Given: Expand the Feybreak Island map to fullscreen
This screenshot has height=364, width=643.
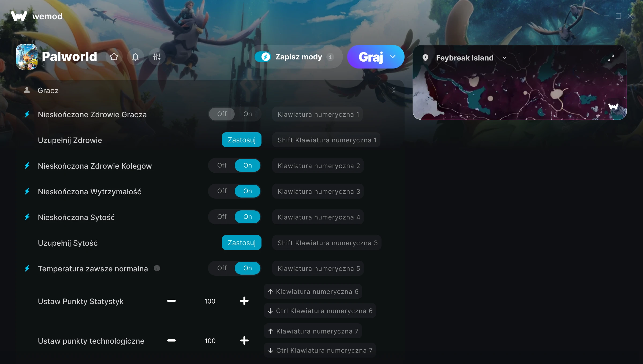Looking at the screenshot, I should pyautogui.click(x=611, y=58).
